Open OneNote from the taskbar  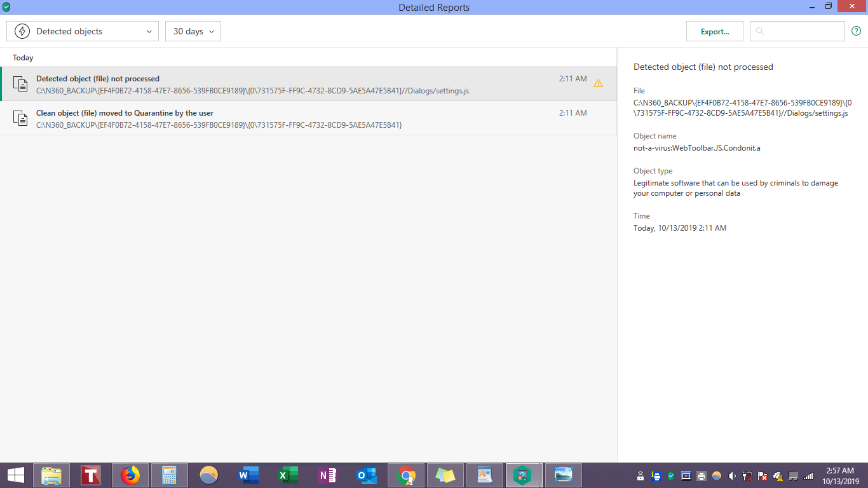[327, 475]
